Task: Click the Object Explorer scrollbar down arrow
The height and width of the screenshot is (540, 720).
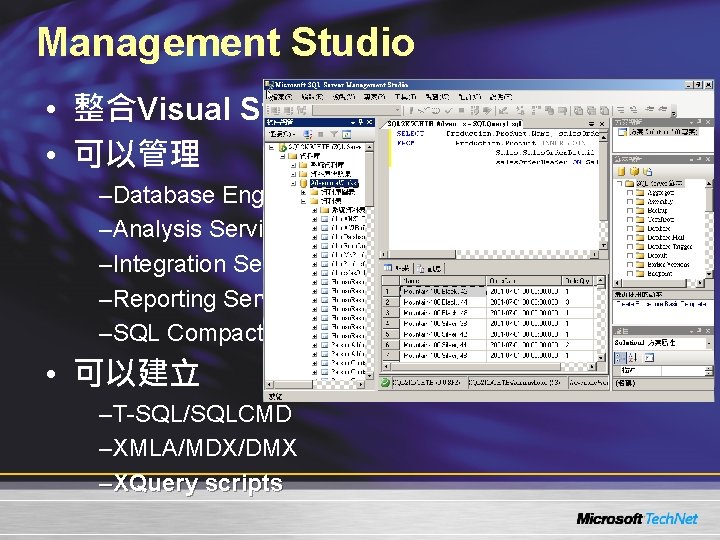Action: pyautogui.click(x=369, y=376)
